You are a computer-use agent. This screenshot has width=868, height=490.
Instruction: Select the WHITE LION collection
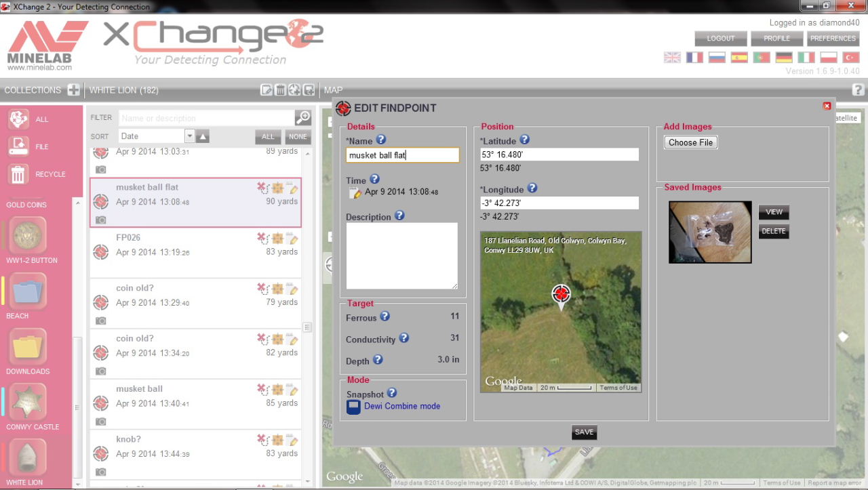click(28, 457)
